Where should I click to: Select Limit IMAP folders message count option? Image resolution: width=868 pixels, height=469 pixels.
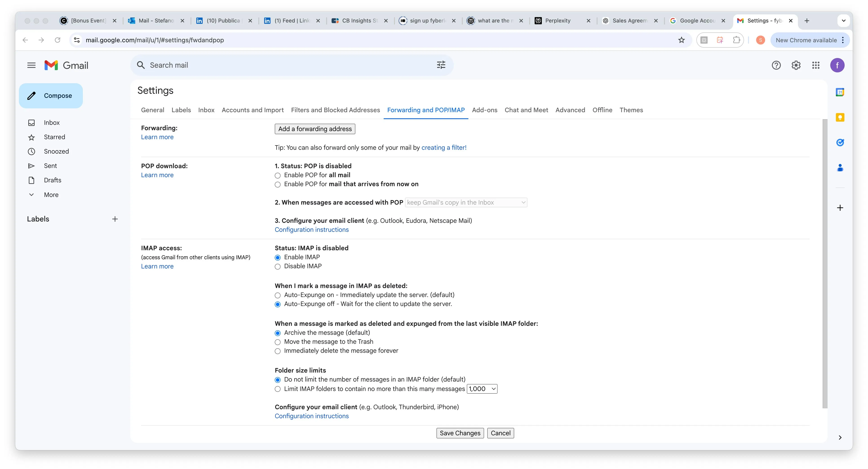tap(278, 389)
